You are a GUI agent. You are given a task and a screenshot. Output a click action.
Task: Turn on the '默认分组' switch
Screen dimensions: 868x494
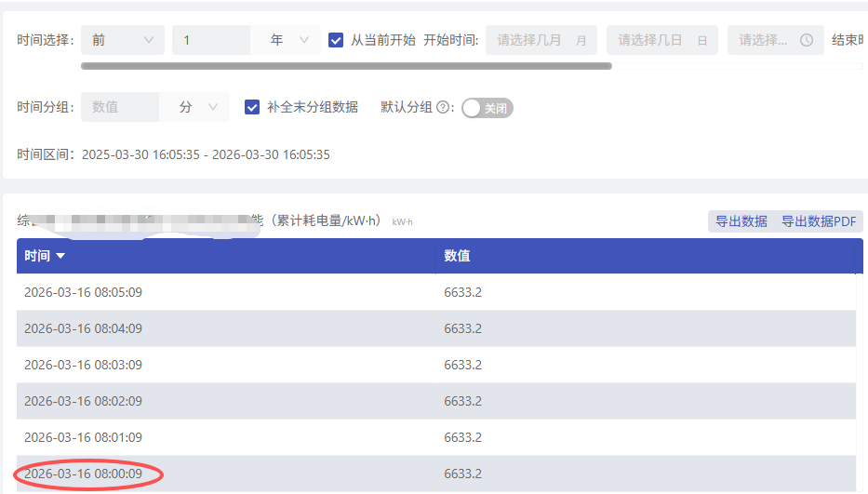pos(487,108)
